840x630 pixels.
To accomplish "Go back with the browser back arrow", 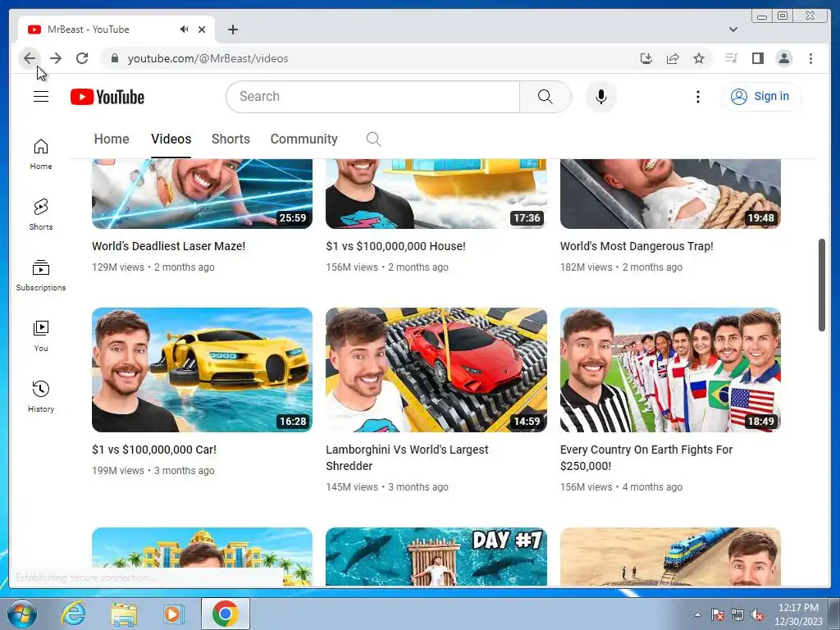I will point(30,58).
